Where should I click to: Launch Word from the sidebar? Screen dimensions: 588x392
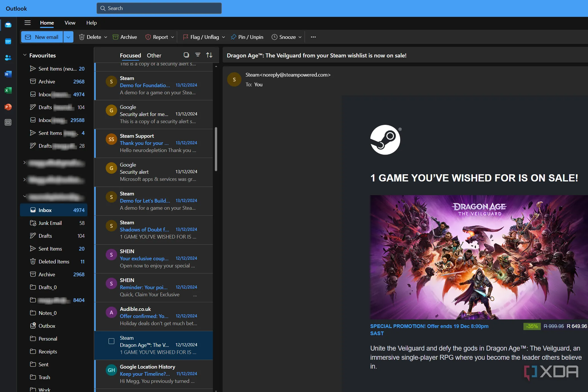pos(8,74)
